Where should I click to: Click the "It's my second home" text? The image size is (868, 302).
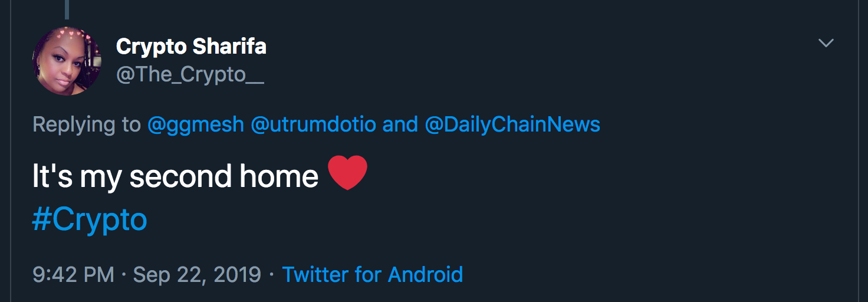pyautogui.click(x=175, y=176)
